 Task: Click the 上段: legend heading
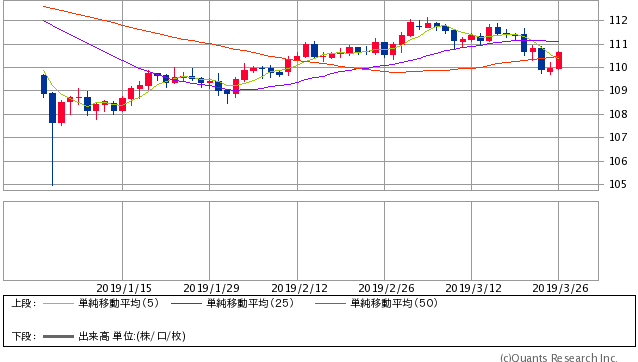click(24, 303)
